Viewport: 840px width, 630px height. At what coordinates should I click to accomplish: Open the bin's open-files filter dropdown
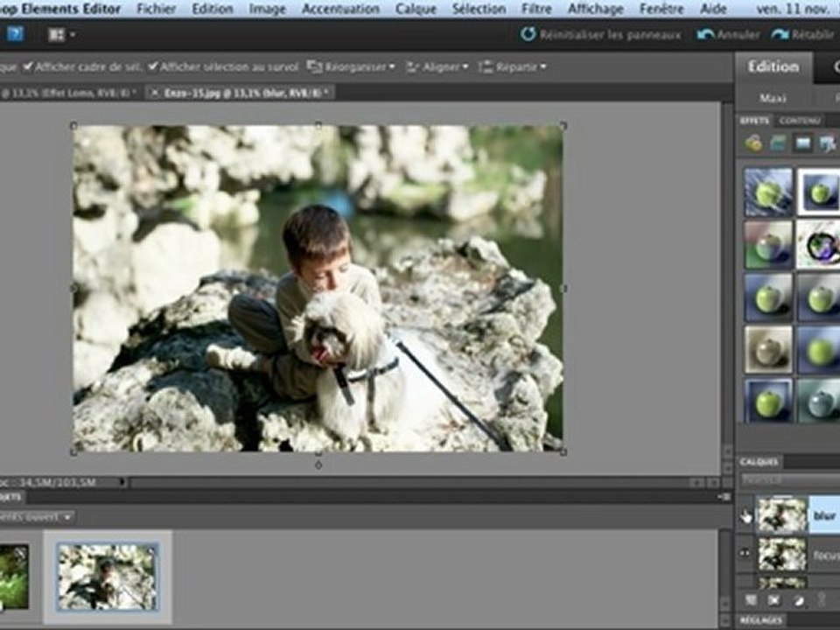pos(37,517)
